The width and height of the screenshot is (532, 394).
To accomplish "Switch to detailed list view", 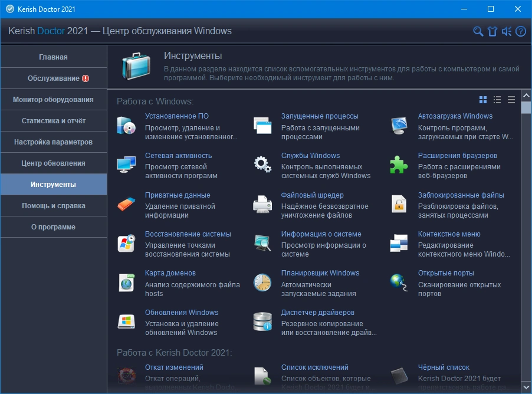I will 497,100.
